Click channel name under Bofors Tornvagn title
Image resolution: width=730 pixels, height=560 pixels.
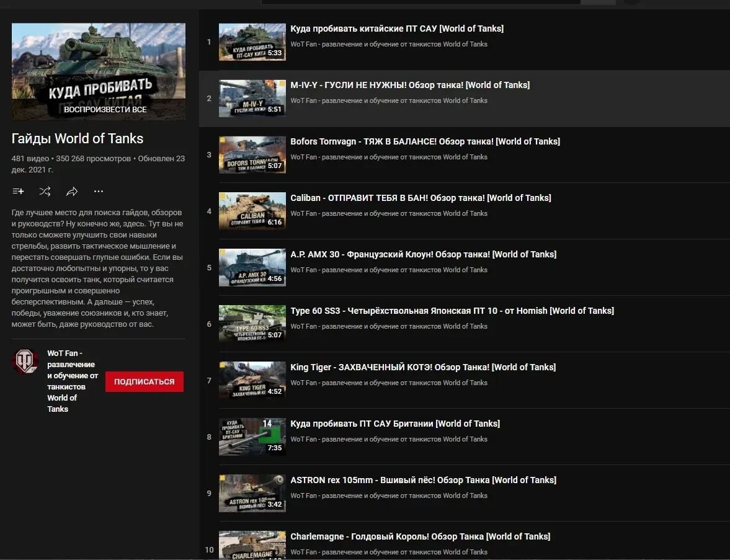click(388, 157)
